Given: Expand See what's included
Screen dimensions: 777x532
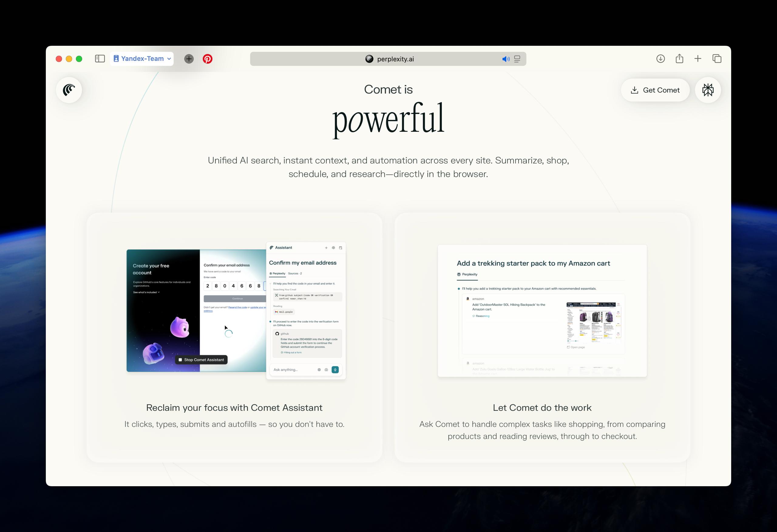Looking at the screenshot, I should pos(146,292).
